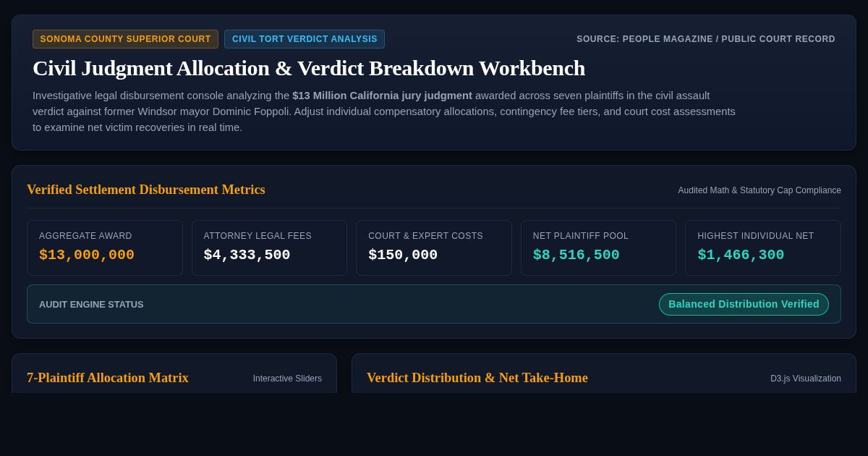Image resolution: width=868 pixels, height=456 pixels.
Task: Click the Civil Tort Verdict Analysis badge
Action: pos(305,39)
